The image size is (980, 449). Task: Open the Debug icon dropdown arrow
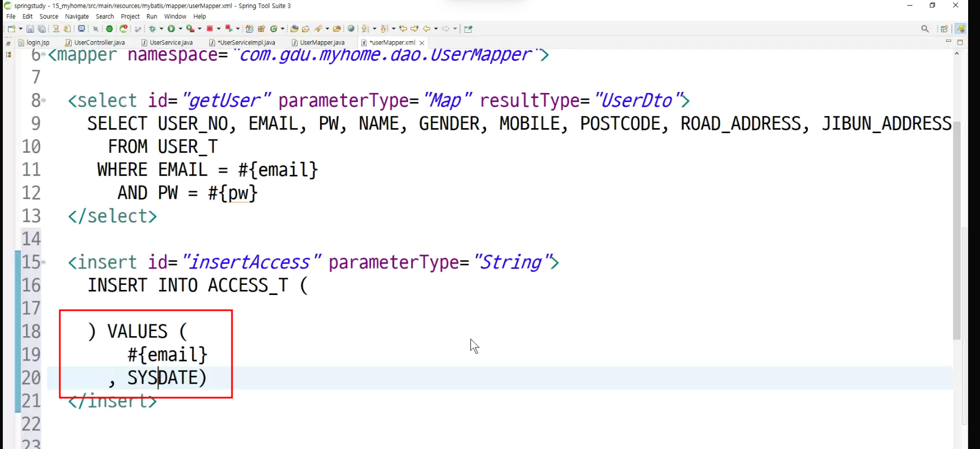(161, 29)
